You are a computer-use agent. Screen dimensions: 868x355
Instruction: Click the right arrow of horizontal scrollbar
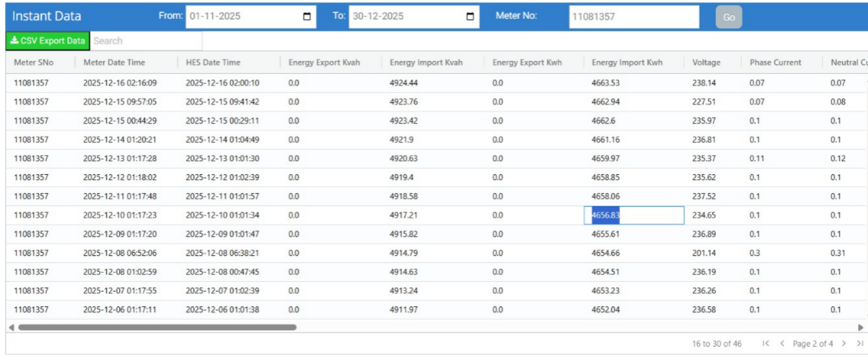click(861, 327)
